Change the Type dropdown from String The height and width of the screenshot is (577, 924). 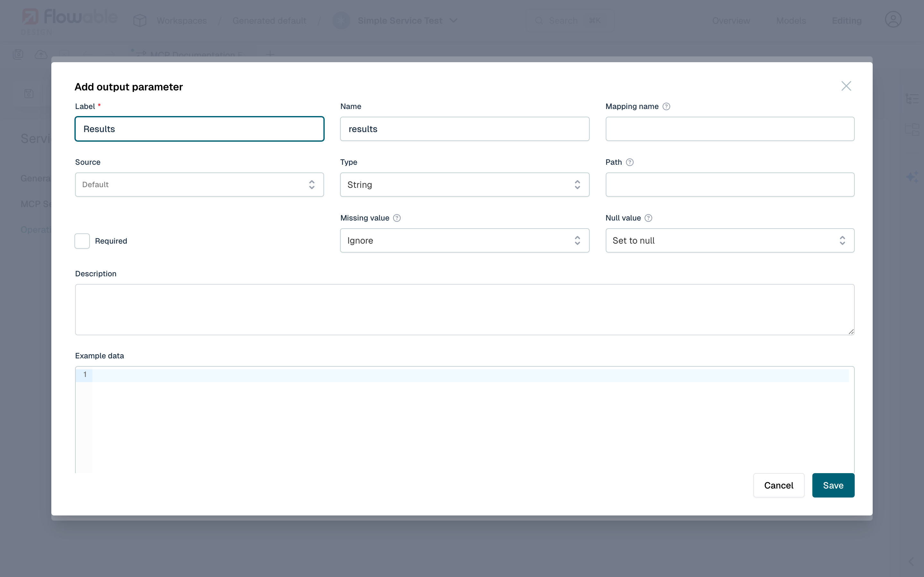tap(464, 185)
